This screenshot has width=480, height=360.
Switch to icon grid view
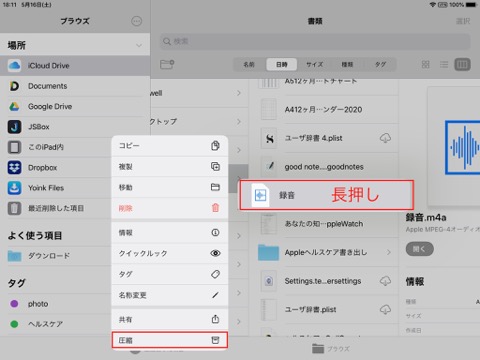pos(426,64)
